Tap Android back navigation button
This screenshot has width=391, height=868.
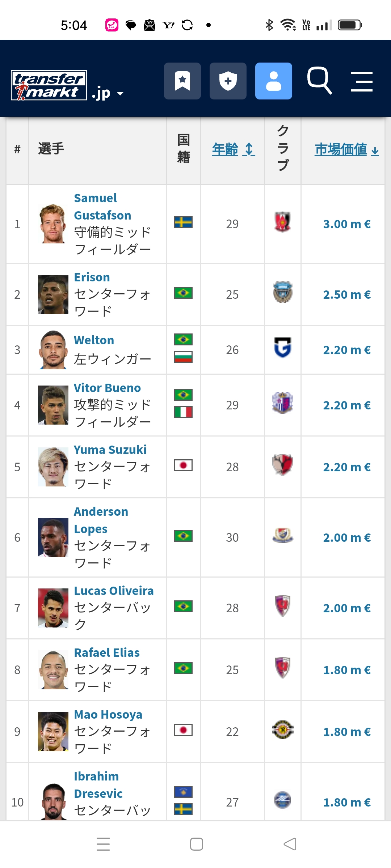(x=290, y=844)
